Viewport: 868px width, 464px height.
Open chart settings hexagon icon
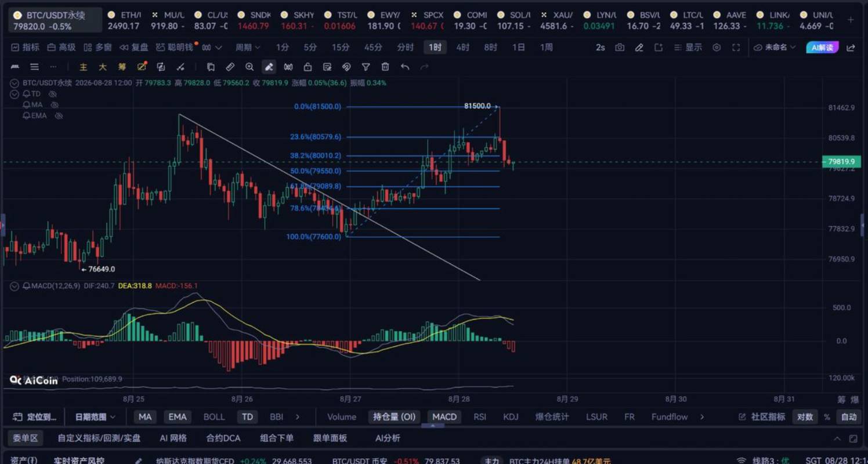717,48
